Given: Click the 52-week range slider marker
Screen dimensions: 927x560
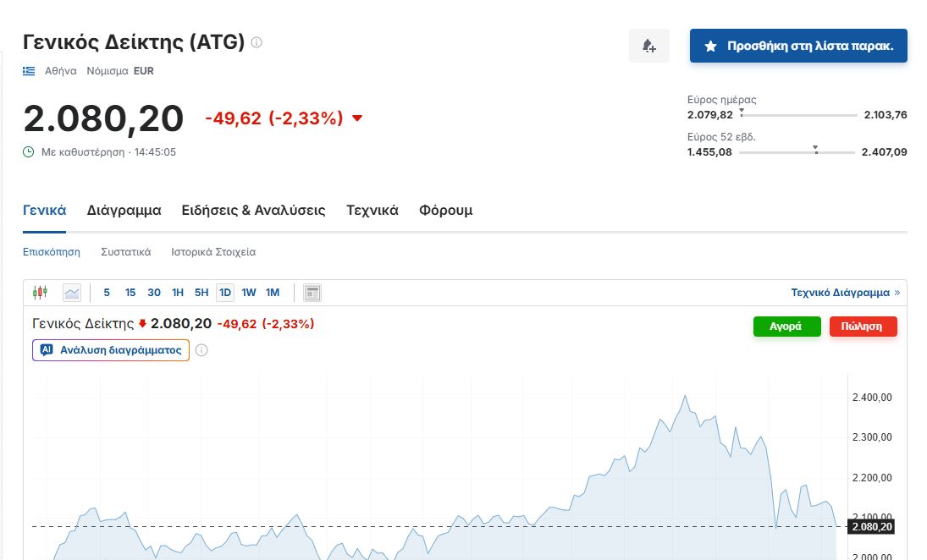Looking at the screenshot, I should tap(815, 148).
